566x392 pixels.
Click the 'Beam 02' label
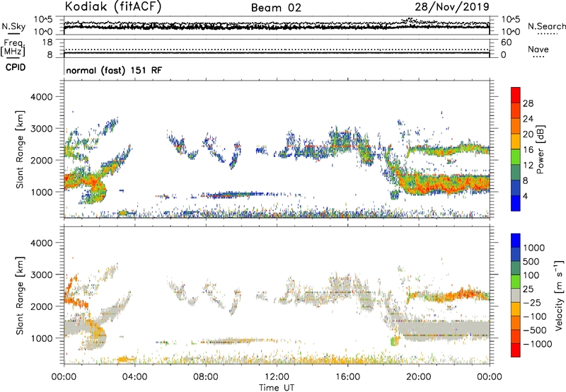[276, 8]
